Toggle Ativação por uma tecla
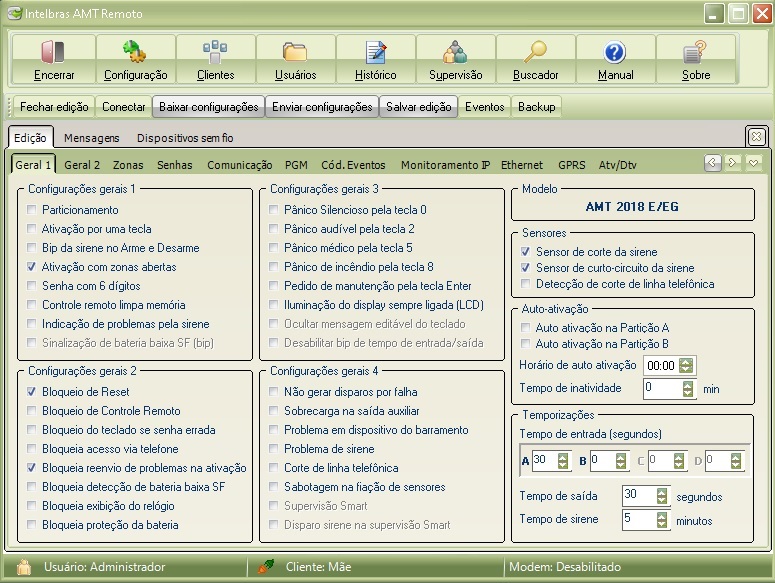Image resolution: width=775 pixels, height=583 pixels. (x=32, y=228)
